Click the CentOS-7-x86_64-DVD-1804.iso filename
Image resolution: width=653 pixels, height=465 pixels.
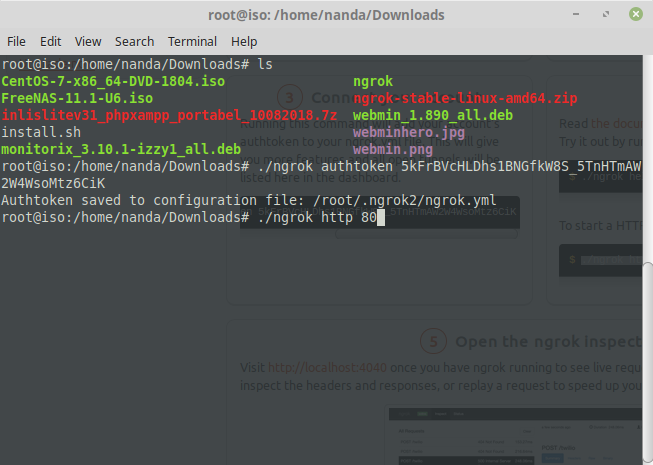click(113, 81)
